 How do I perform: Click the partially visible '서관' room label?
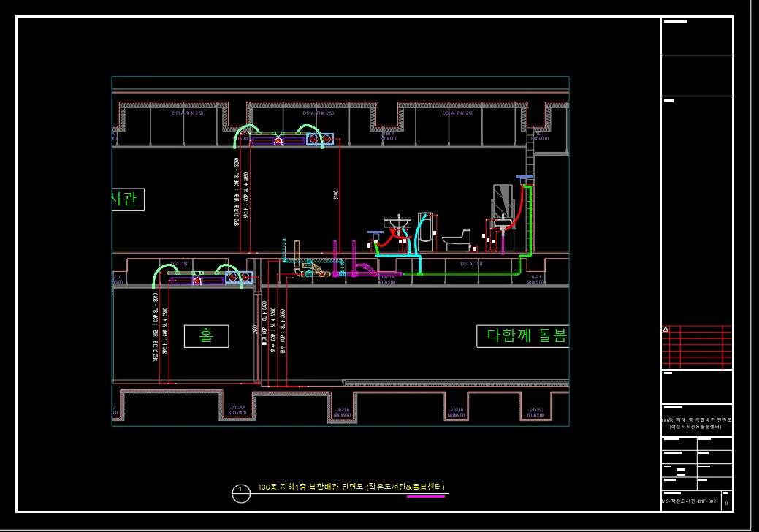128,199
